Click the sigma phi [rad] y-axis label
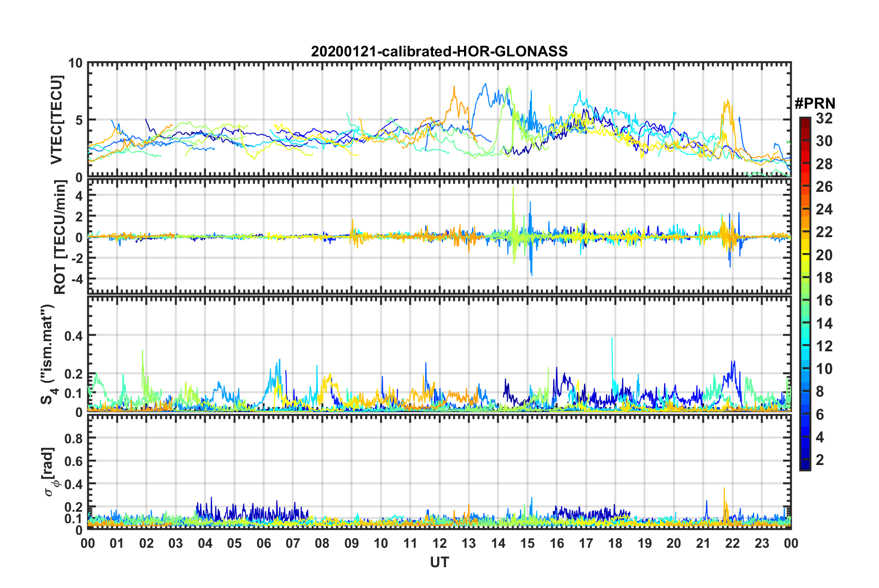 click(50, 472)
